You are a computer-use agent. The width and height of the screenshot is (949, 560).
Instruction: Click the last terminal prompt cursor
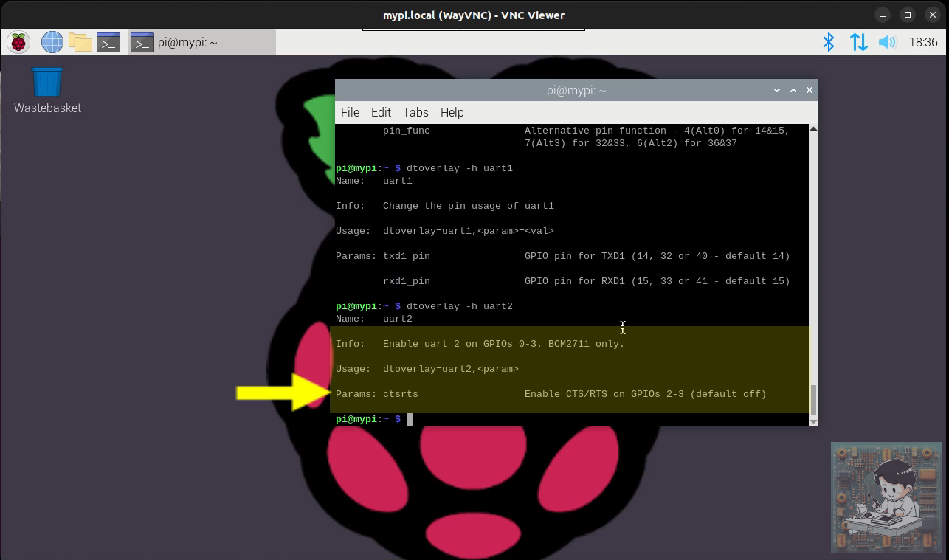coord(410,419)
